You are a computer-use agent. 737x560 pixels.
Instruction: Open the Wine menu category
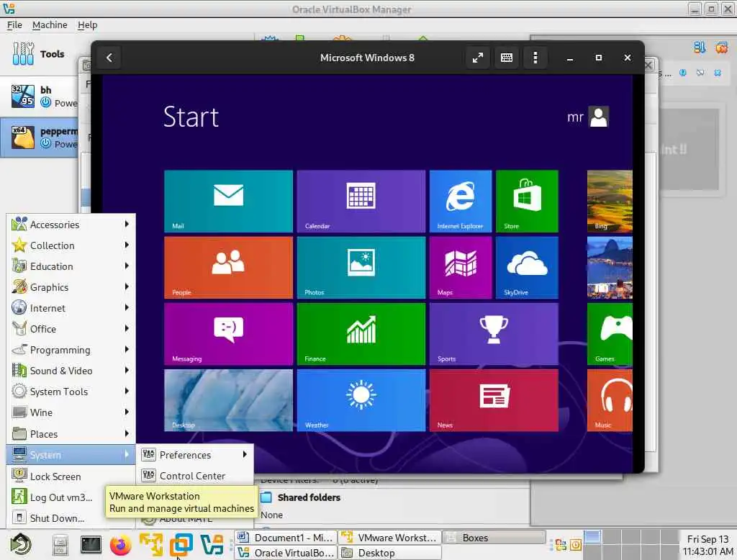(71, 412)
